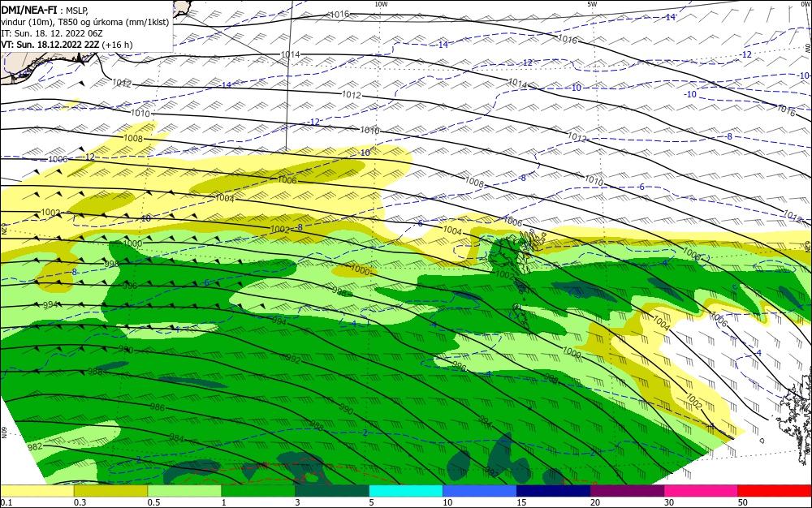Click the "5W" longitude label
Viewport: 812px width, 508px height.
[592, 3]
